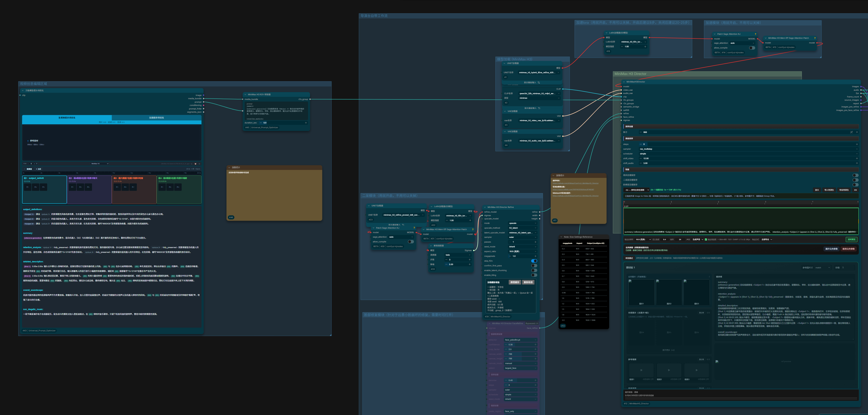Switch to the 生视频提示词优化 tab
This screenshot has height=415, width=868.
(x=67, y=118)
